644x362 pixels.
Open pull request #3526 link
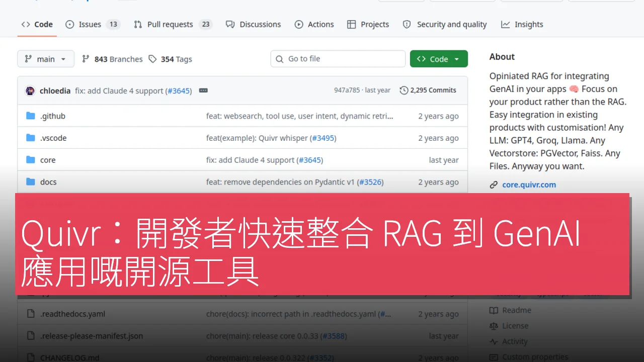370,182
